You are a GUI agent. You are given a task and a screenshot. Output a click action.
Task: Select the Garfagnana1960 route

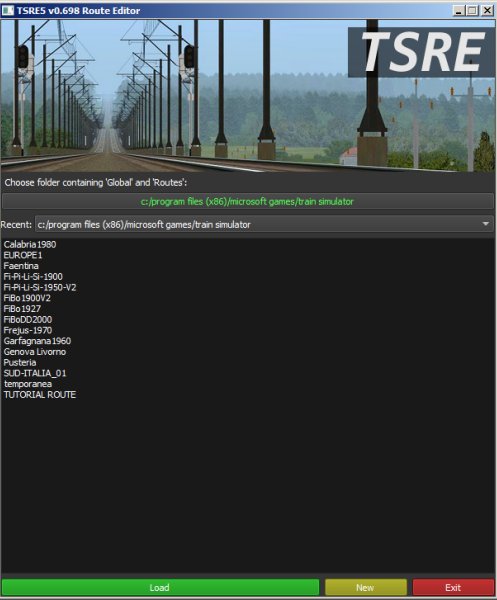click(x=37, y=341)
